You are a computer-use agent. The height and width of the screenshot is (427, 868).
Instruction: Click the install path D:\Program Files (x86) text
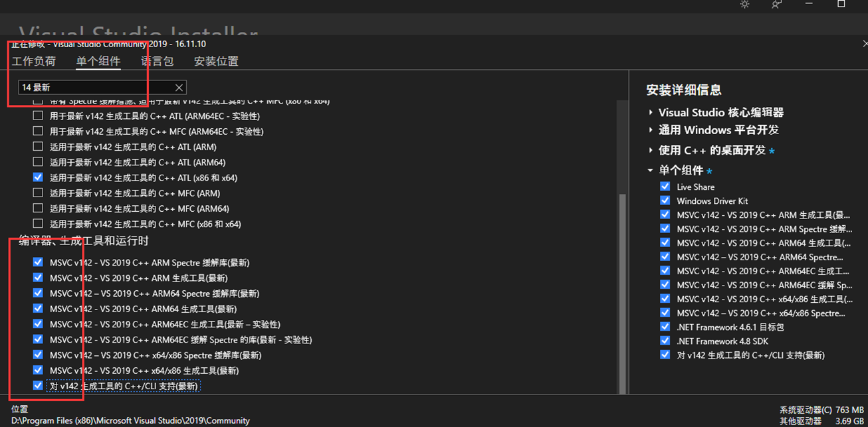130,420
